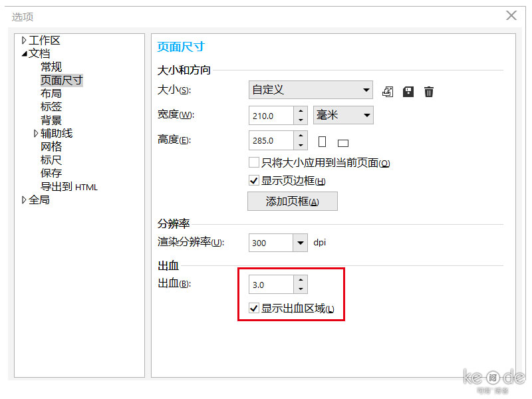Select 布局 in the options tree

click(51, 93)
